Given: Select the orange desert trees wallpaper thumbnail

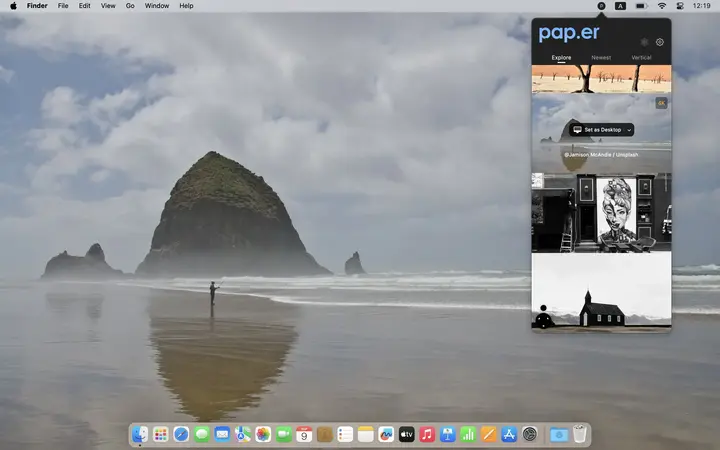Looking at the screenshot, I should tap(601, 79).
